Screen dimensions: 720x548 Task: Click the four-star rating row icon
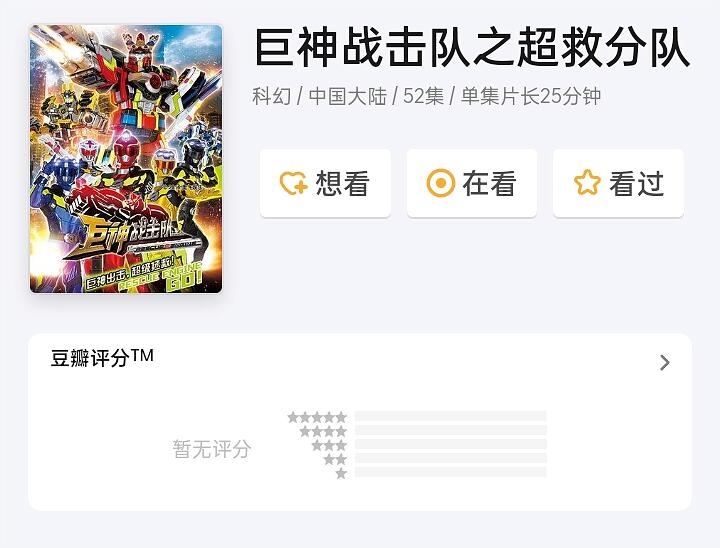point(323,431)
